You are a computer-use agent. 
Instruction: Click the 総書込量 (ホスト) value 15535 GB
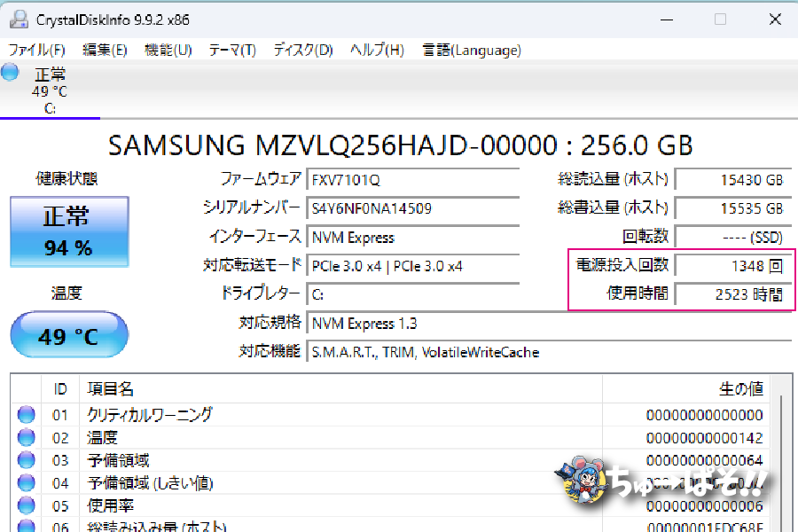[733, 208]
